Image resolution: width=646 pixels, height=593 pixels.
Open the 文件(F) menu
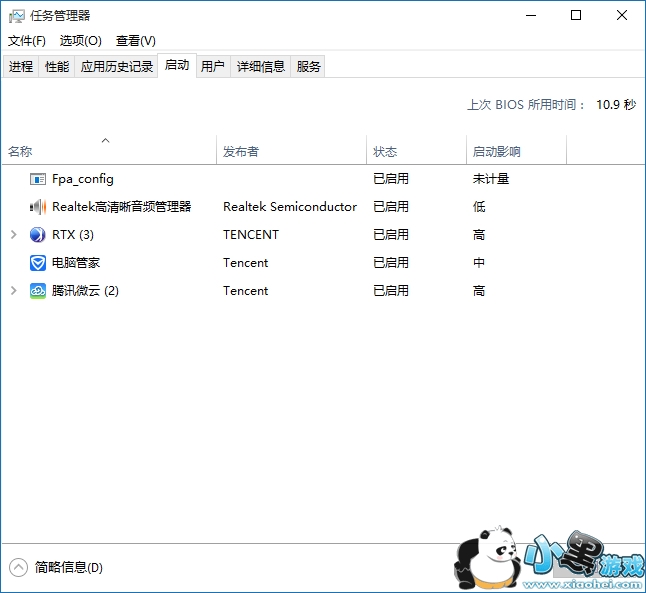pos(27,40)
